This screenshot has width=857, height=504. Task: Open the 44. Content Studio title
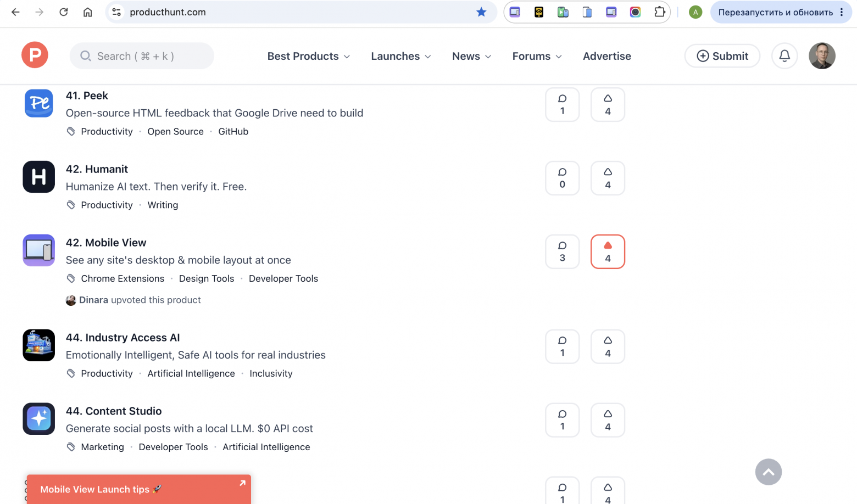(x=114, y=411)
